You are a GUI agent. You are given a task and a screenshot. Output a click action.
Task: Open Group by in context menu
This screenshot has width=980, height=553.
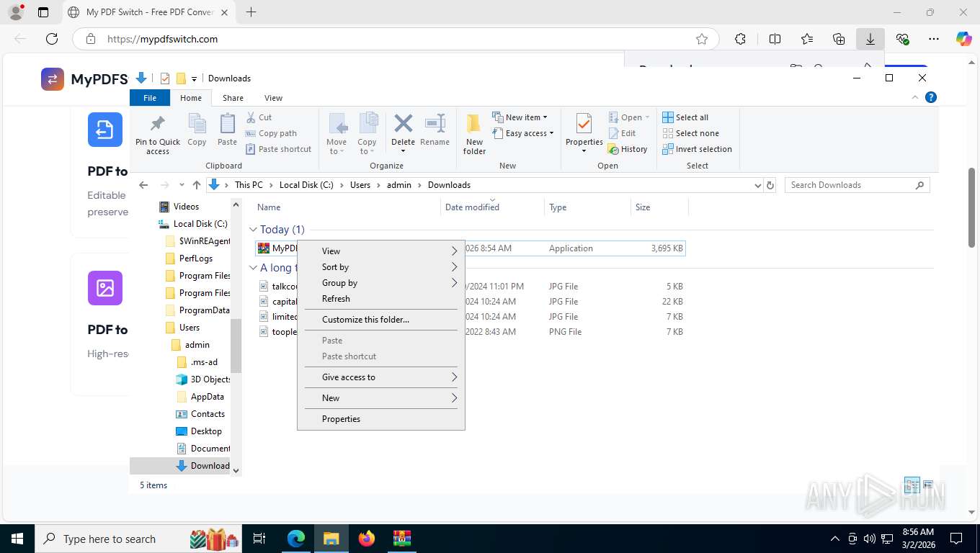(380, 283)
